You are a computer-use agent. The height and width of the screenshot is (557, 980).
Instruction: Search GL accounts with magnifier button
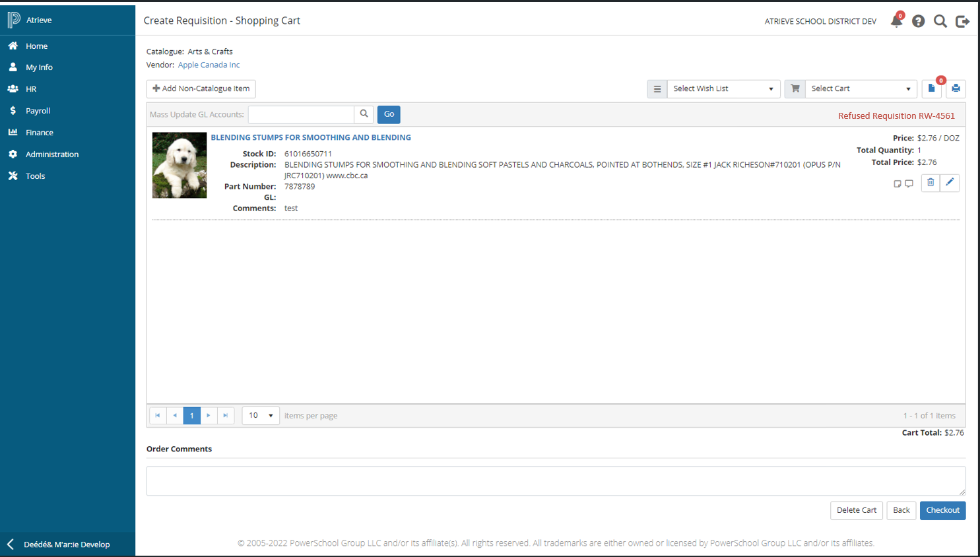[x=364, y=114]
